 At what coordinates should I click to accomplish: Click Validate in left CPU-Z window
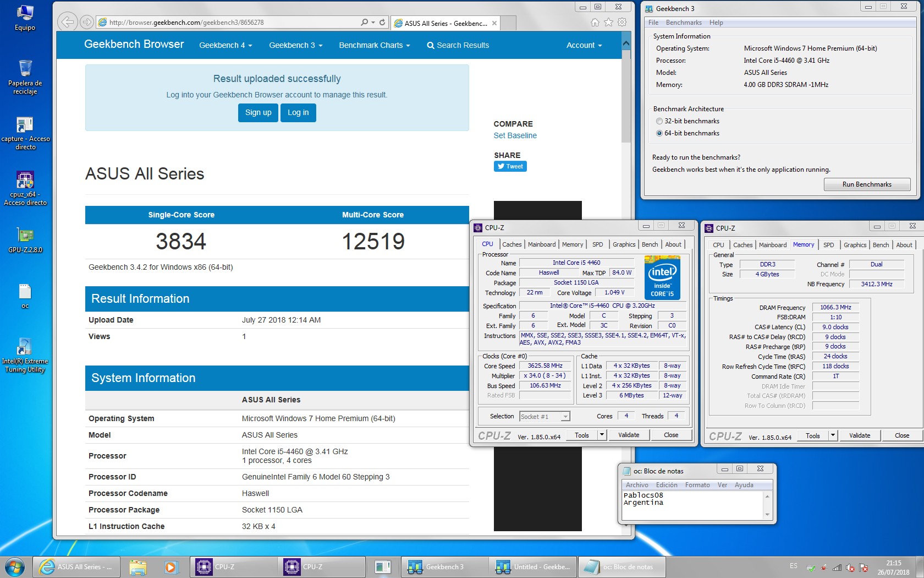pos(629,435)
